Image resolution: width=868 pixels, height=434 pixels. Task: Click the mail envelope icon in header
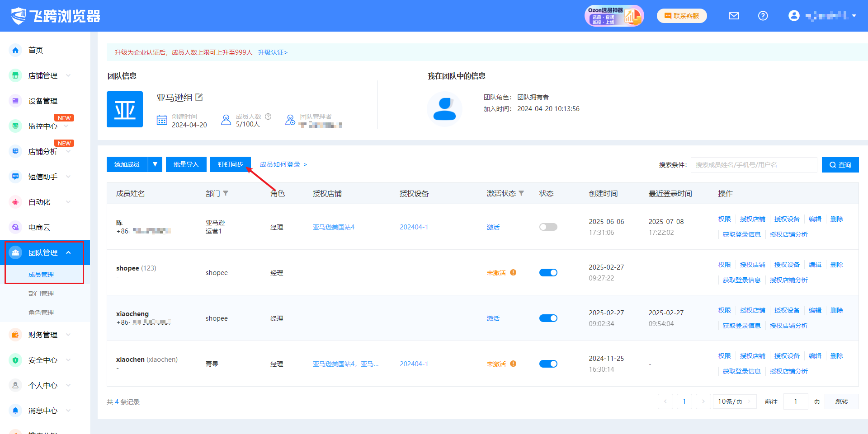click(x=734, y=16)
